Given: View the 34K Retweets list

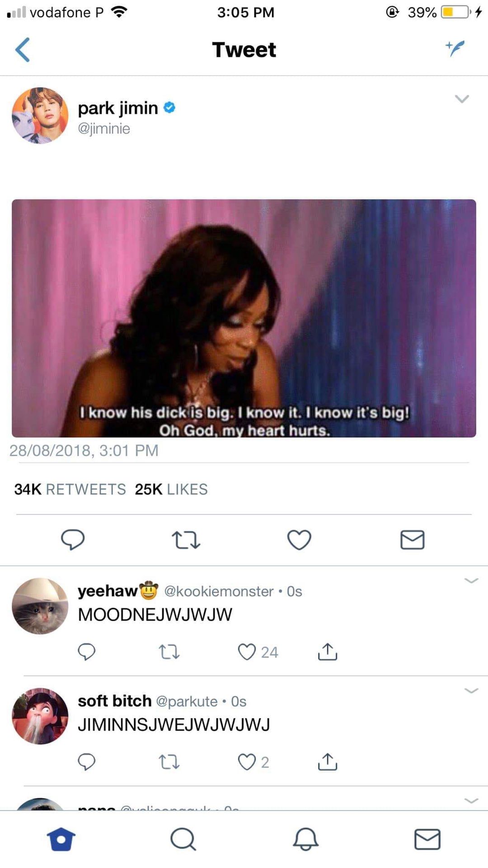Looking at the screenshot, I should pos(70,489).
